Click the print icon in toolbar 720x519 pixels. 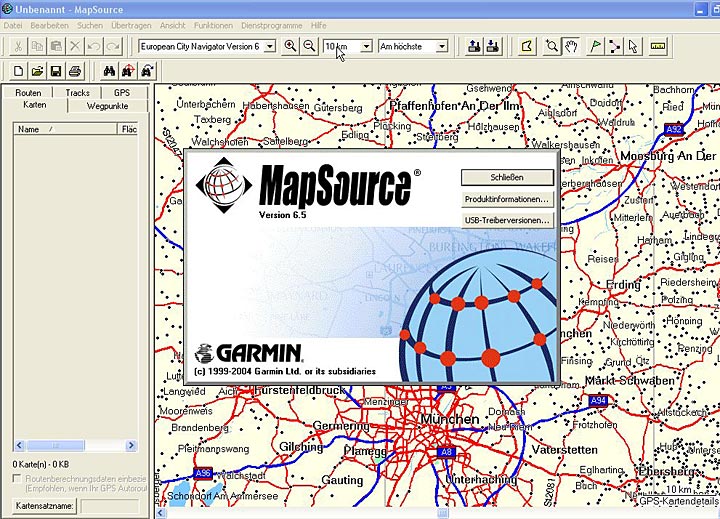(x=75, y=71)
